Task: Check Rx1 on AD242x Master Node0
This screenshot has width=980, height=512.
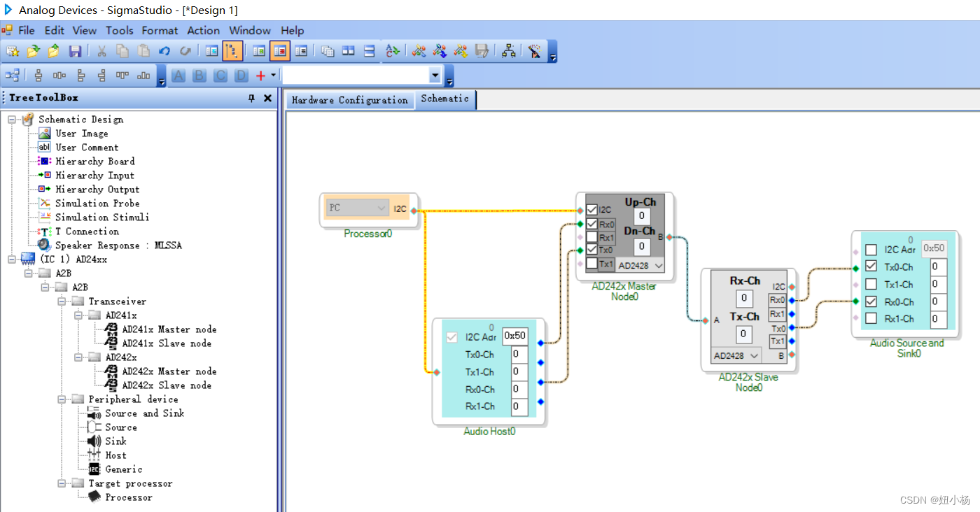Action: pos(592,237)
